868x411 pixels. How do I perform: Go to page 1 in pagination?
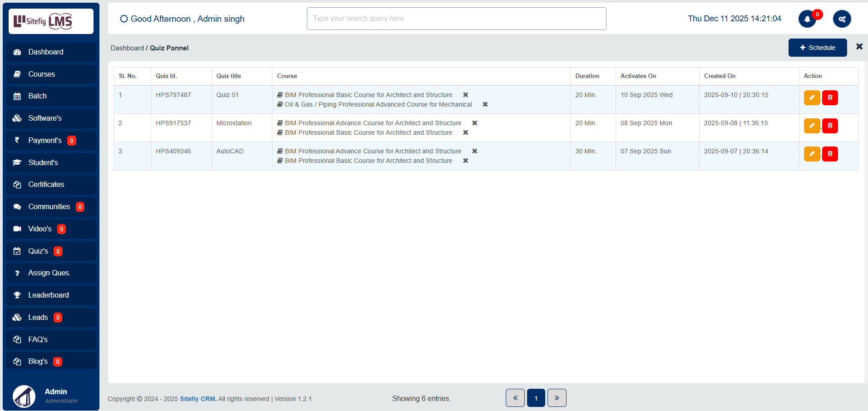coord(536,398)
